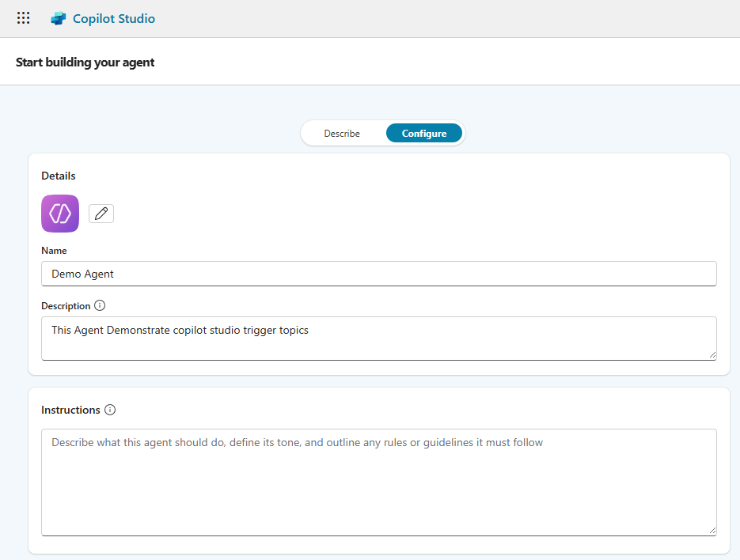740x560 pixels.
Task: Click the empty area of the top header bar
Action: pyautogui.click(x=443, y=19)
